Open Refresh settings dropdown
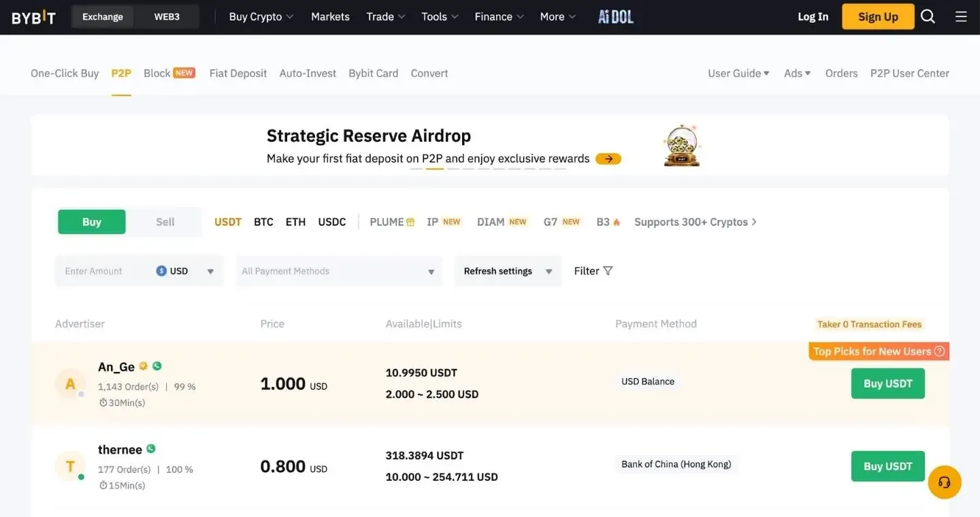980x517 pixels. click(508, 271)
